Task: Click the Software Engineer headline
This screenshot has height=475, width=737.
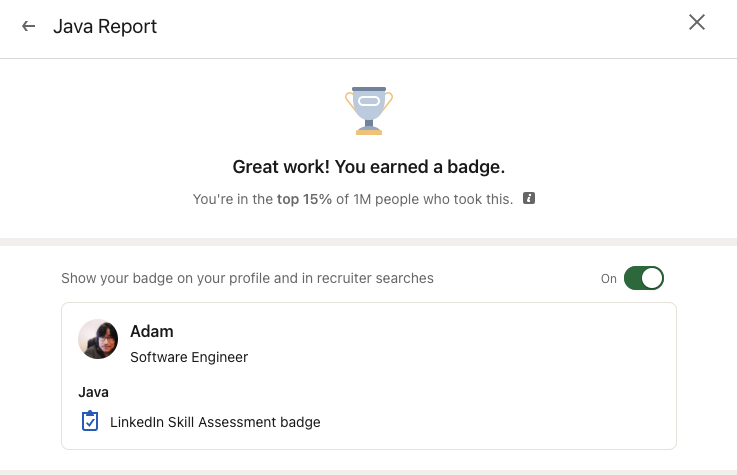Action: click(189, 356)
